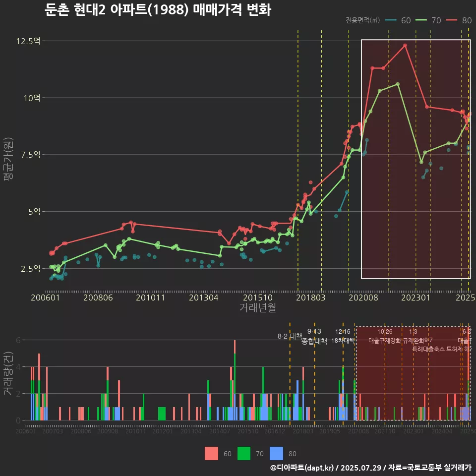Select the large 201803 price chart x-axis label

point(310,297)
